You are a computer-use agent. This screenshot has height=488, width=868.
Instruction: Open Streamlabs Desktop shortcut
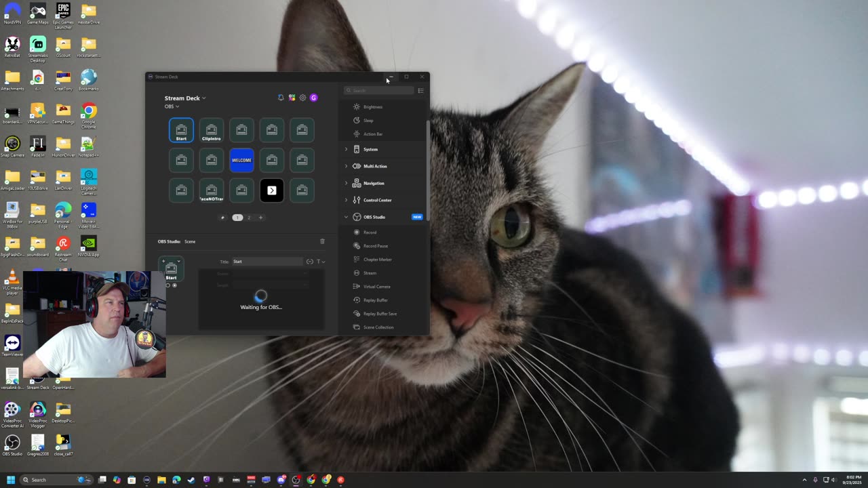click(x=38, y=49)
